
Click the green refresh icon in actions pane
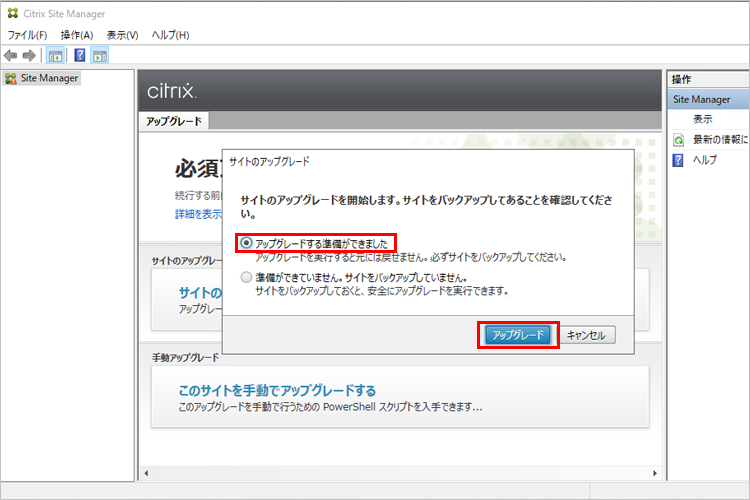coord(679,140)
